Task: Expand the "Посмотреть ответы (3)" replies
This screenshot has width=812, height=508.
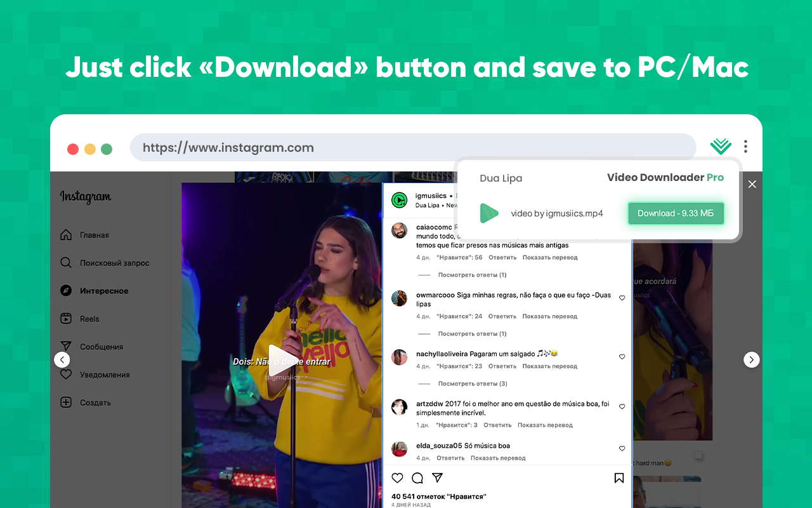Action: [x=473, y=384]
